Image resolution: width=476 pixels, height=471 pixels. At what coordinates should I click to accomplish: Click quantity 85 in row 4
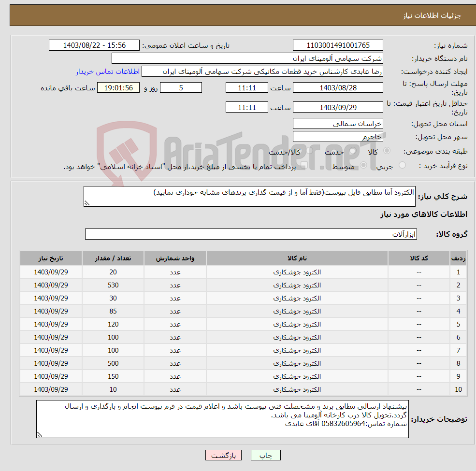[113, 311]
